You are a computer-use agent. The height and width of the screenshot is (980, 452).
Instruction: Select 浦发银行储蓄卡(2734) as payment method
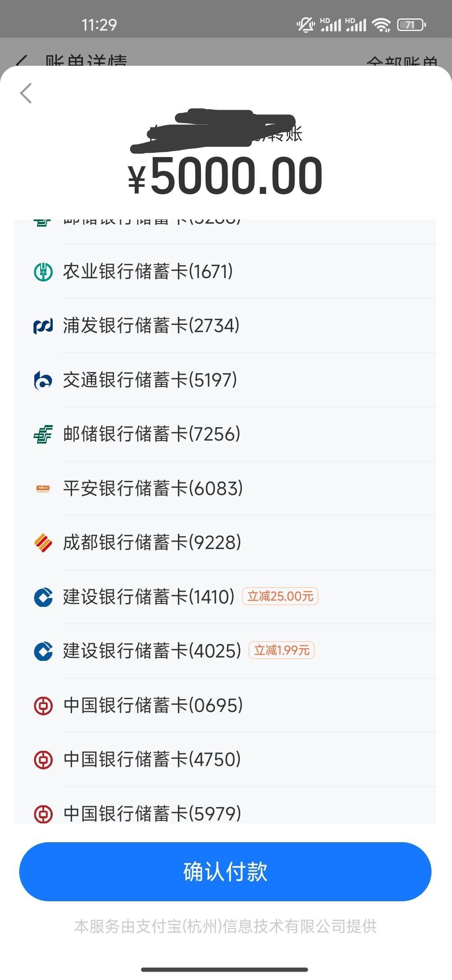click(151, 325)
